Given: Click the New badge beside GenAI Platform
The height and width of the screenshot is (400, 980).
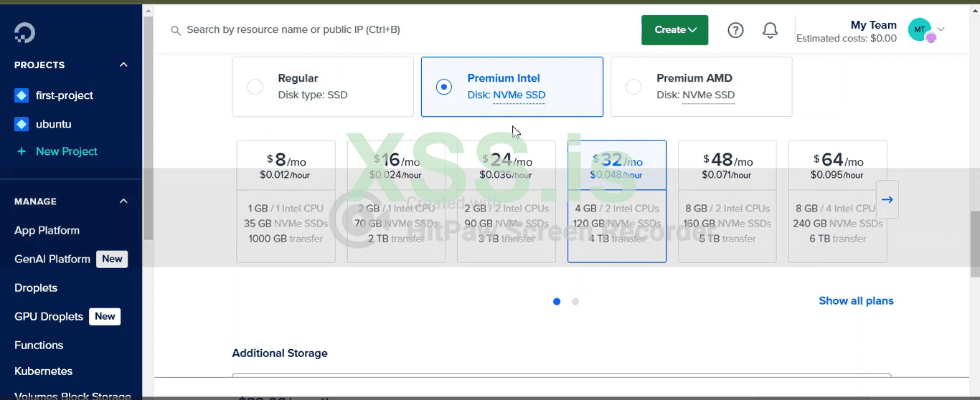Looking at the screenshot, I should (x=112, y=259).
